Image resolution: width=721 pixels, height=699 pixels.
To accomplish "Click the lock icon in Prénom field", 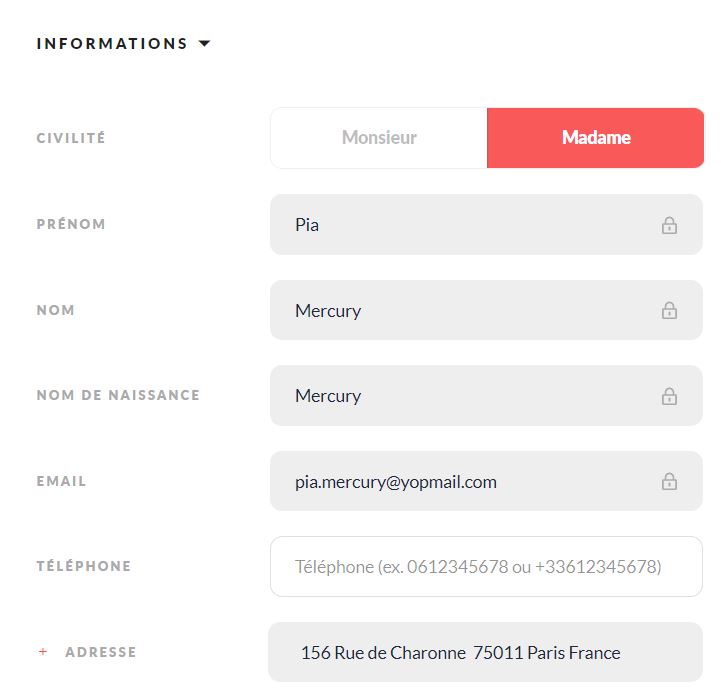I will click(x=669, y=225).
